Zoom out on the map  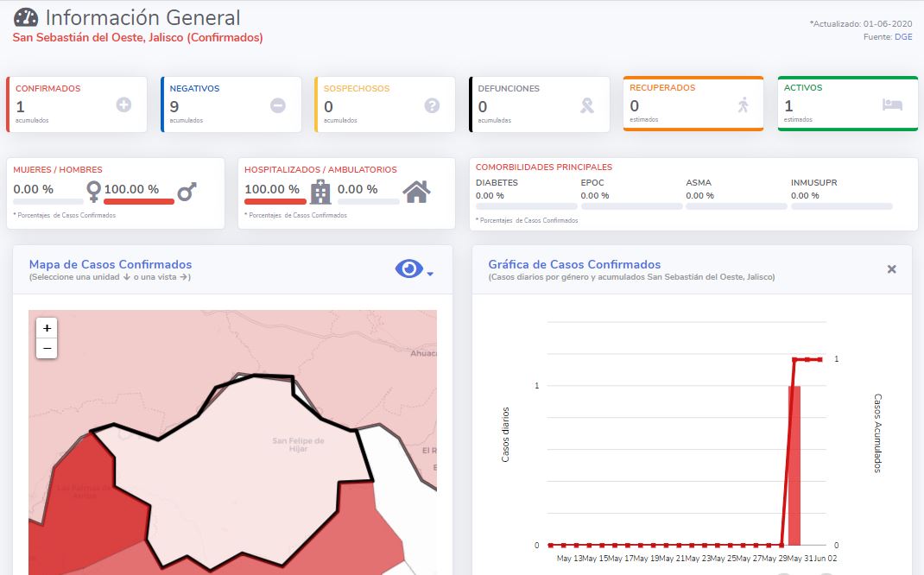(x=47, y=348)
